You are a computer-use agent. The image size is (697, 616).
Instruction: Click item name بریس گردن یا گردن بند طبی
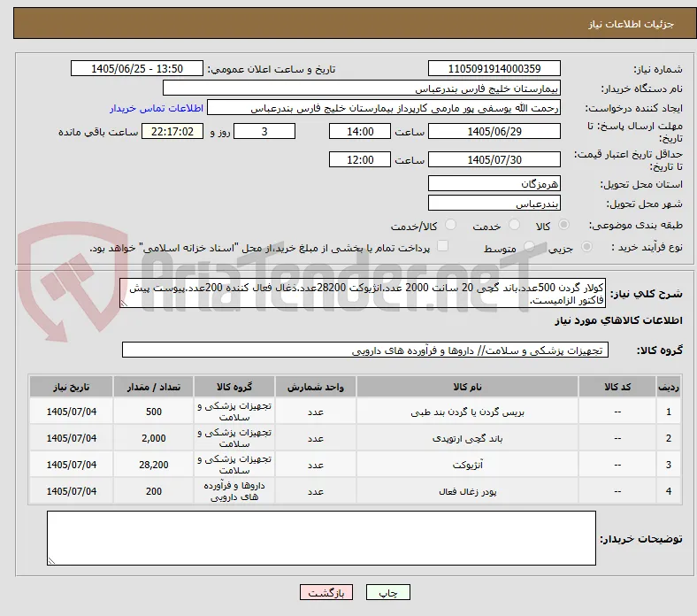coord(467,412)
